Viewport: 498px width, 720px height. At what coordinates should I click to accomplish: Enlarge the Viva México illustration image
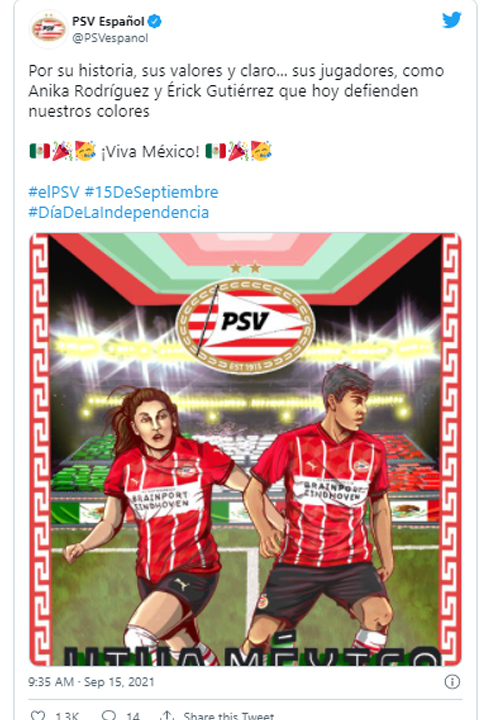(245, 450)
